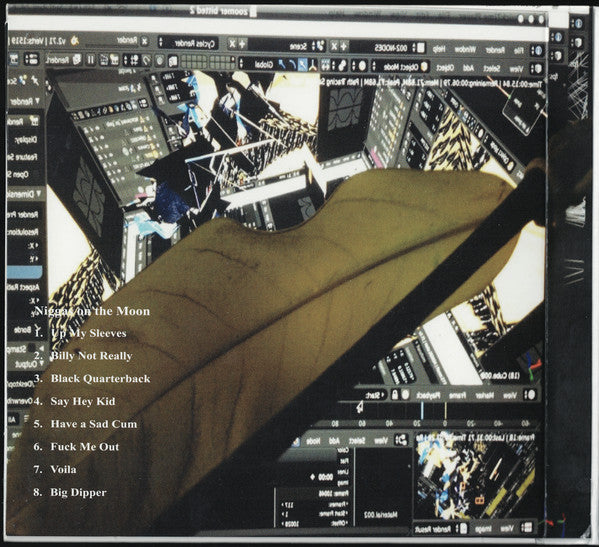Image resolution: width=599 pixels, height=547 pixels.
Task: Open the Rendered shading mode dropdown
Action: 64,60
